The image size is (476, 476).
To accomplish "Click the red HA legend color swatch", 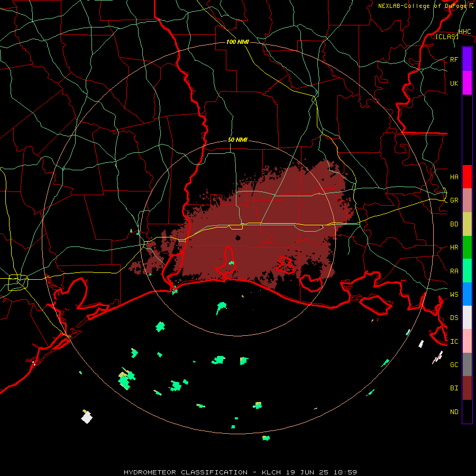I will pyautogui.click(x=467, y=177).
